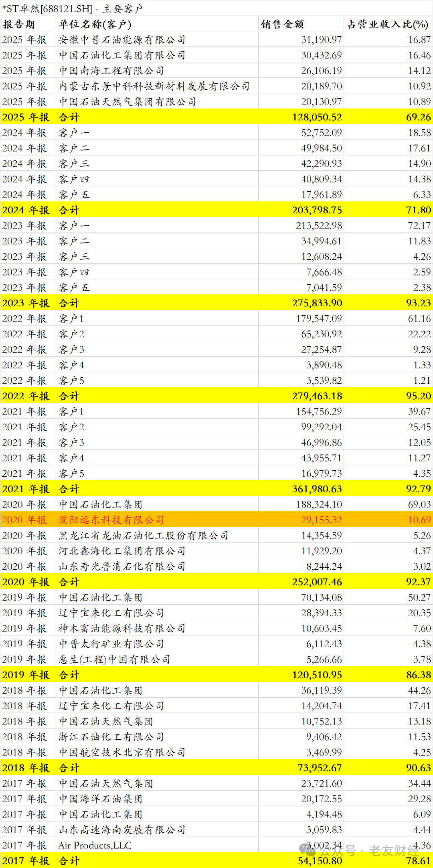The image size is (433, 868).
Task: Click the 2022 total percentage 95.20
Action: 419,396
